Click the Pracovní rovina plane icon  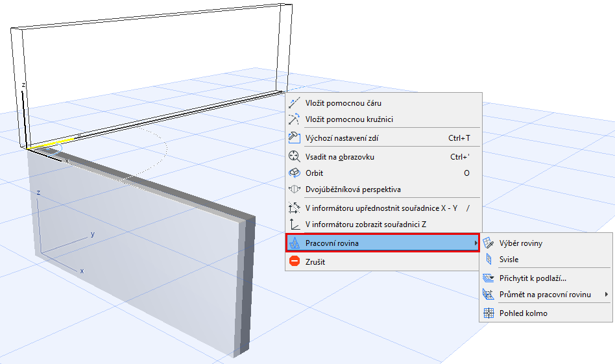click(x=294, y=243)
